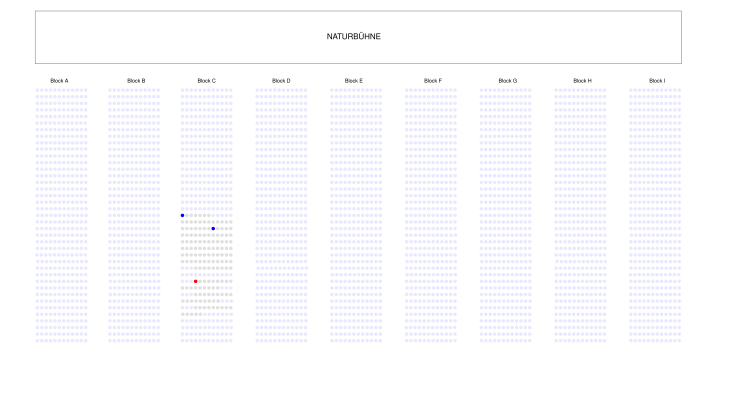The width and height of the screenshot is (743, 400).
Task: Click the blue seat at Block C's left edge
Action: [x=182, y=215]
